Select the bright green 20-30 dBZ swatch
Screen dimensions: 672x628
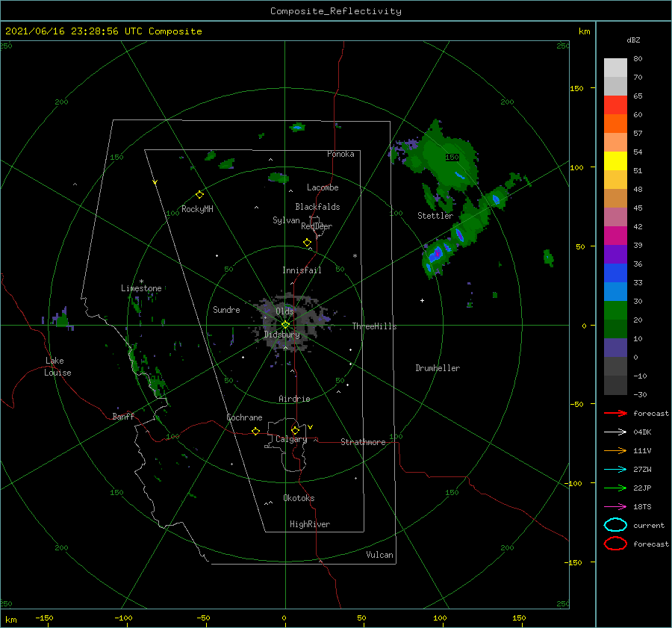coord(615,311)
